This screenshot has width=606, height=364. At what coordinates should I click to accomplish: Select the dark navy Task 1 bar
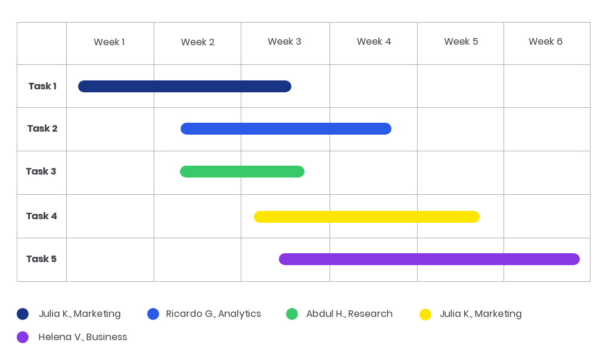[185, 86]
